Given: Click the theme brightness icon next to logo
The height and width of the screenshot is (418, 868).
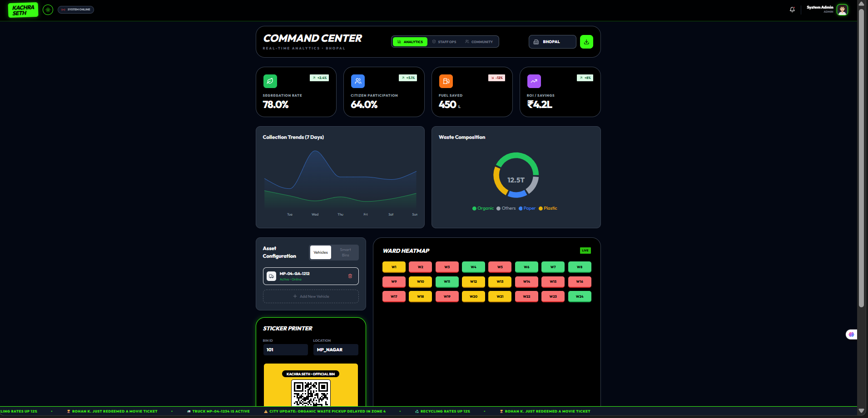Looking at the screenshot, I should coord(48,9).
